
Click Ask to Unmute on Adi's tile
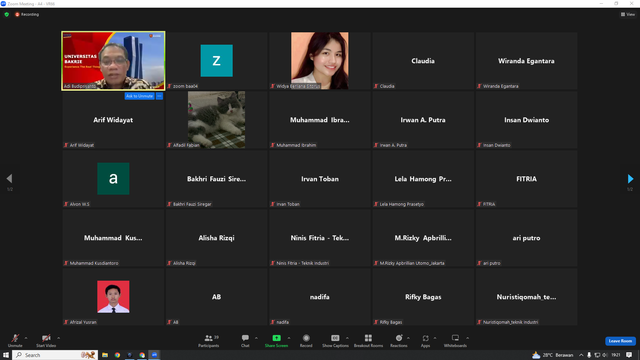tap(139, 96)
